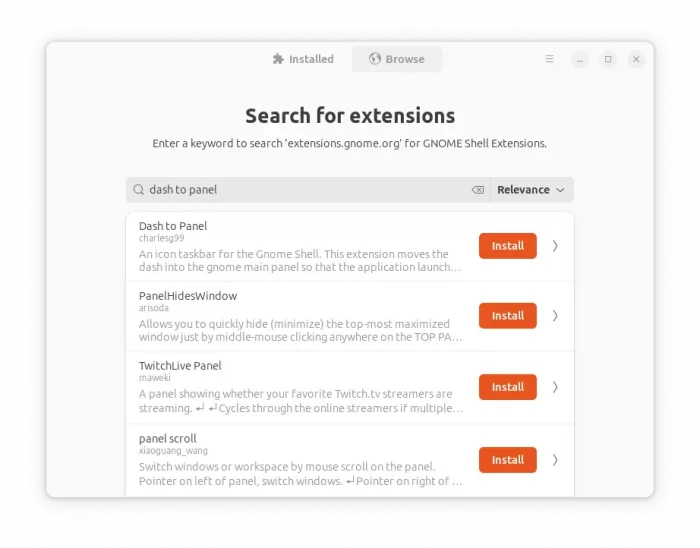700x548 pixels.
Task: Install the panel scroll extension
Action: point(507,460)
